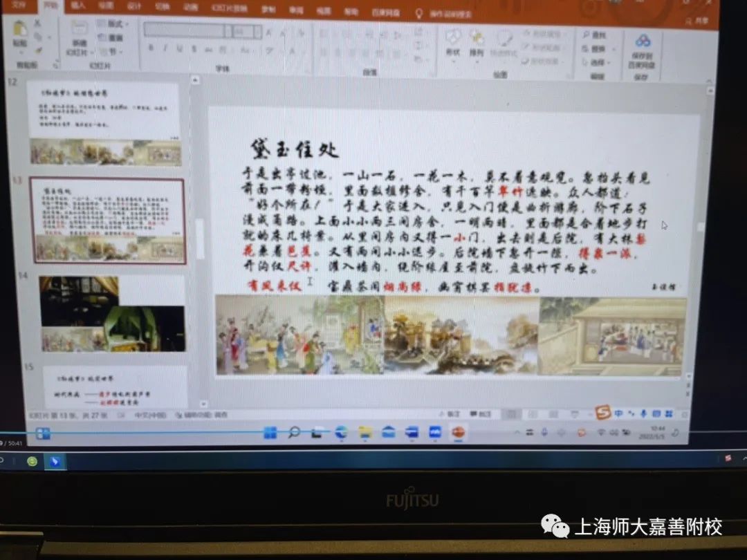Open the Windows Start menu icon
Viewport: 747px width, 560px height.
tap(270, 433)
